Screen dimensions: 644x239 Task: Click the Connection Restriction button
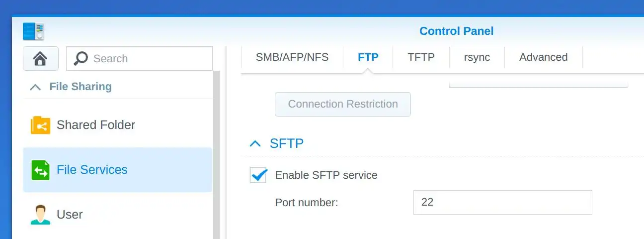(x=343, y=104)
